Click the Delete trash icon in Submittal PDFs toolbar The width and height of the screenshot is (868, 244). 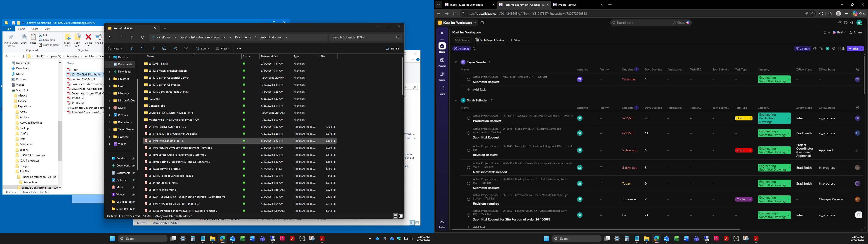[x=186, y=49]
